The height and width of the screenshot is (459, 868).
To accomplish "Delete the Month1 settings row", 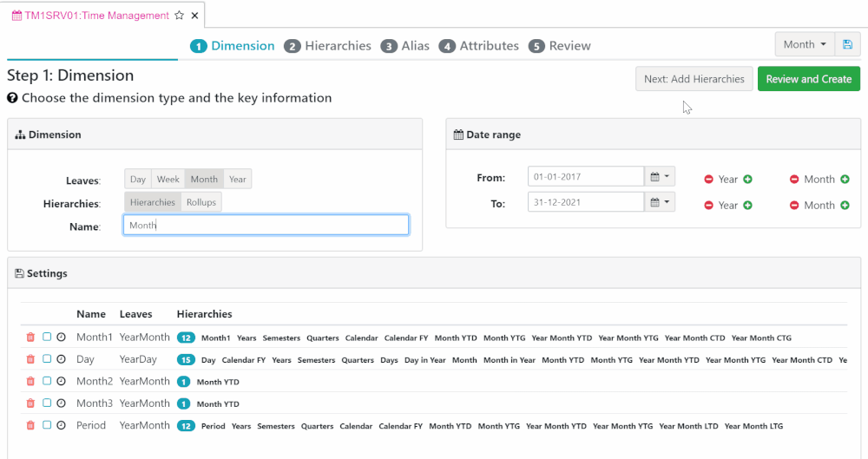I will (30, 338).
